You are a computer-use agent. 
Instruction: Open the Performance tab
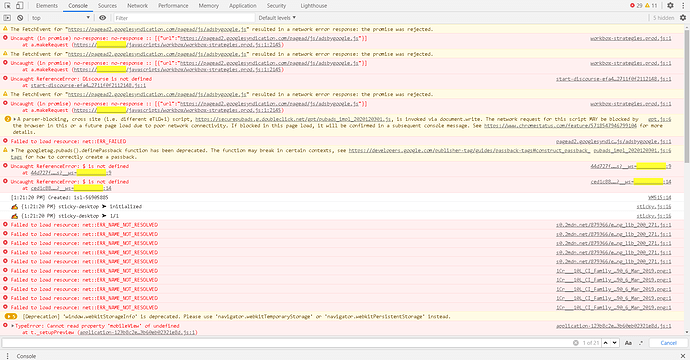tap(173, 6)
